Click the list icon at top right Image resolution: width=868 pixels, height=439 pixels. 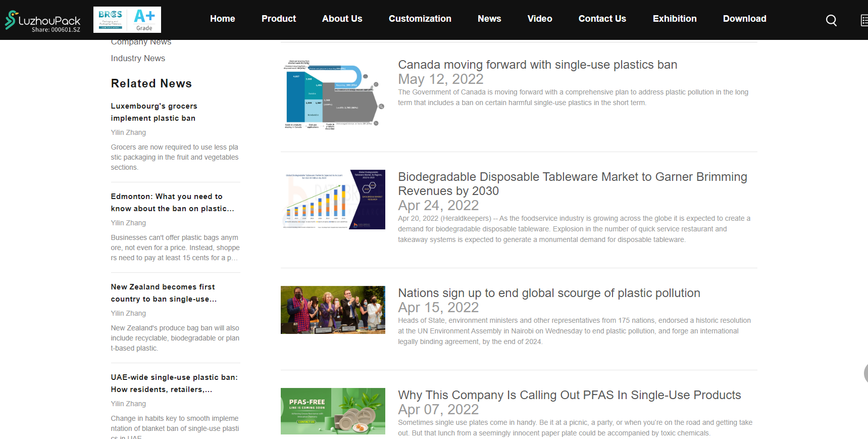[863, 20]
